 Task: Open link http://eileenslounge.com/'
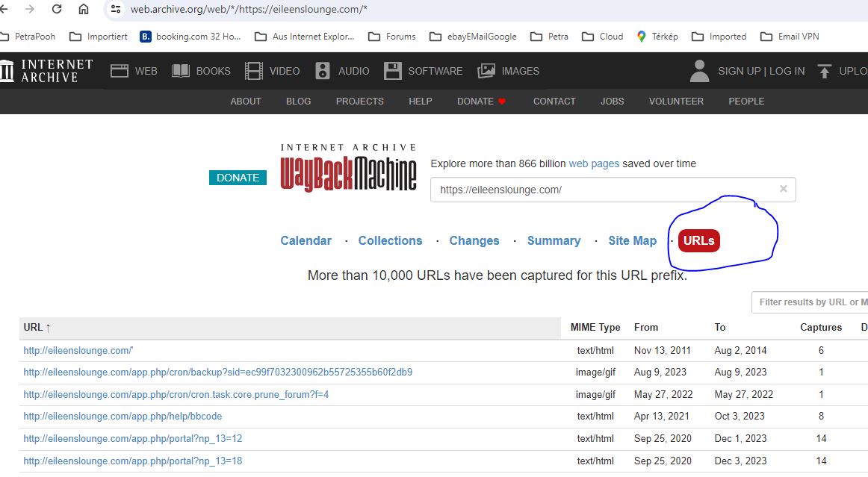78,350
